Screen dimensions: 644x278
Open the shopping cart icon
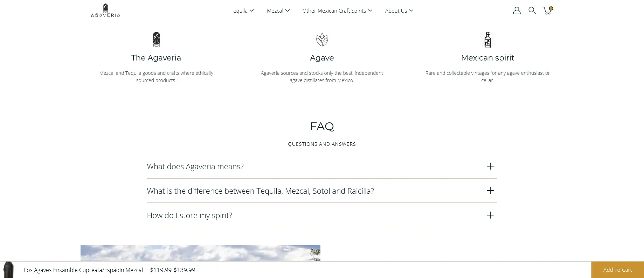(x=547, y=11)
